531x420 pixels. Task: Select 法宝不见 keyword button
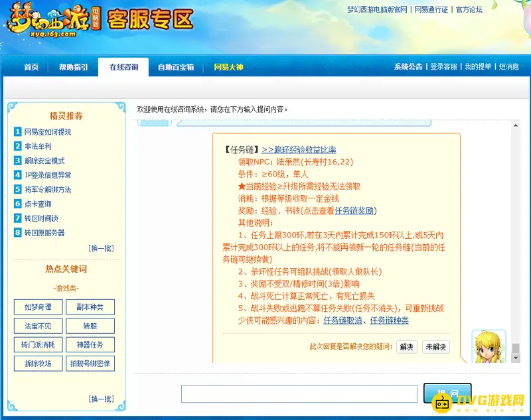[x=38, y=326]
